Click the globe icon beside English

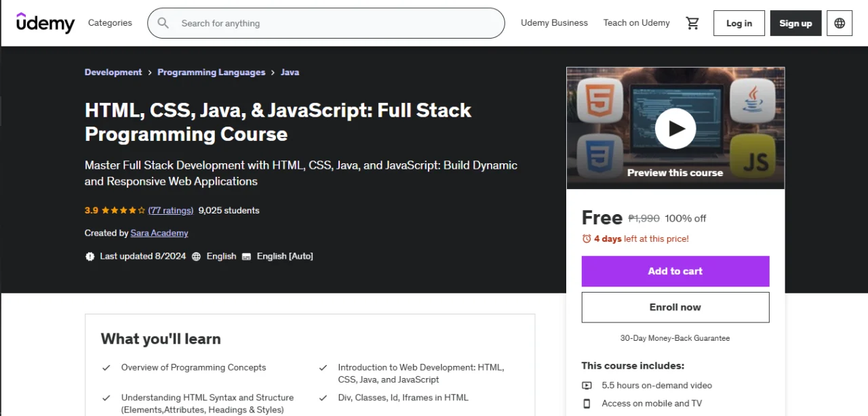tap(197, 256)
